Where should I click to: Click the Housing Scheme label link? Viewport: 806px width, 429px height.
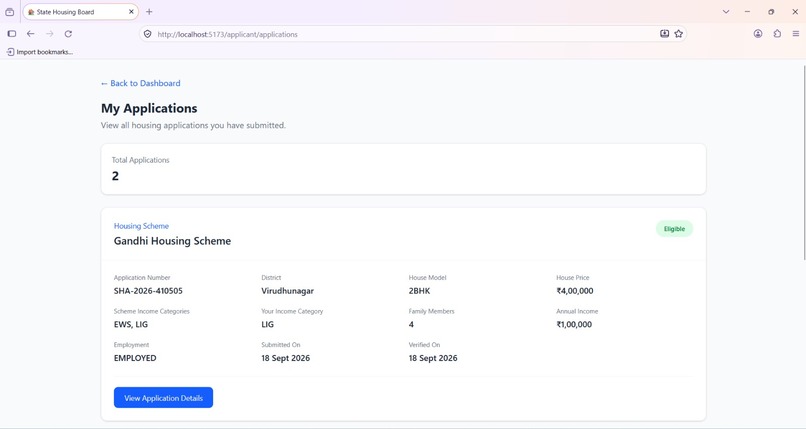pyautogui.click(x=141, y=226)
